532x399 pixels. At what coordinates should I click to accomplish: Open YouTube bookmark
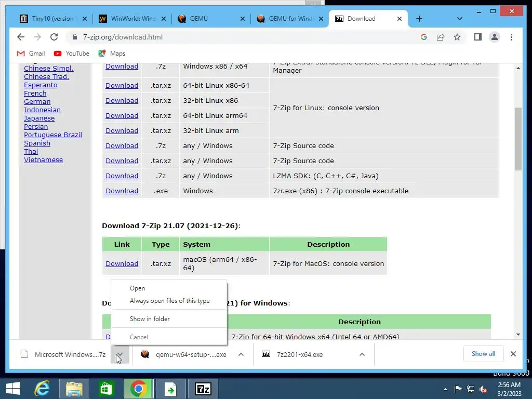pyautogui.click(x=71, y=54)
